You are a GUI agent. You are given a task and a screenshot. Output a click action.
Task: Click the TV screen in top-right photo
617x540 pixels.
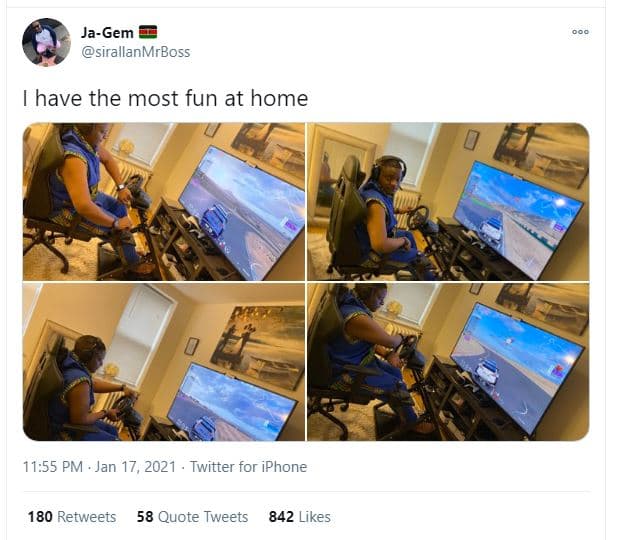tap(517, 220)
